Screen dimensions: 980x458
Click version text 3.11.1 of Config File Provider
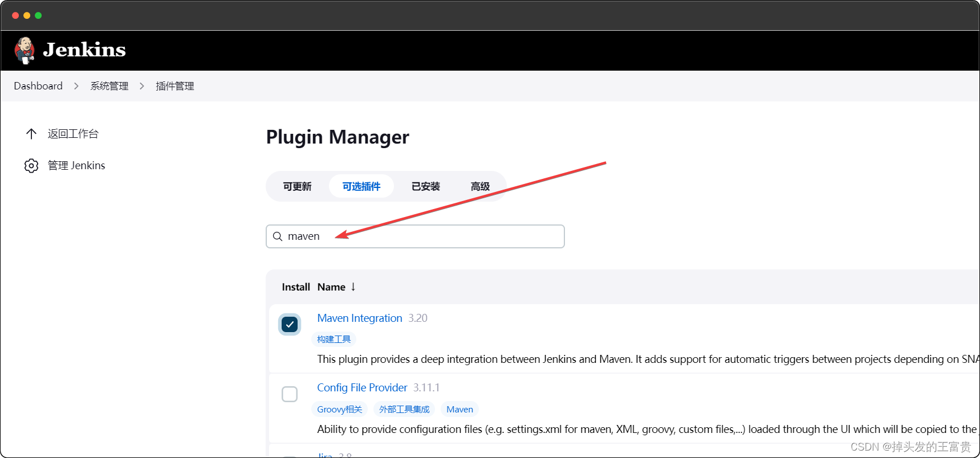(426, 388)
